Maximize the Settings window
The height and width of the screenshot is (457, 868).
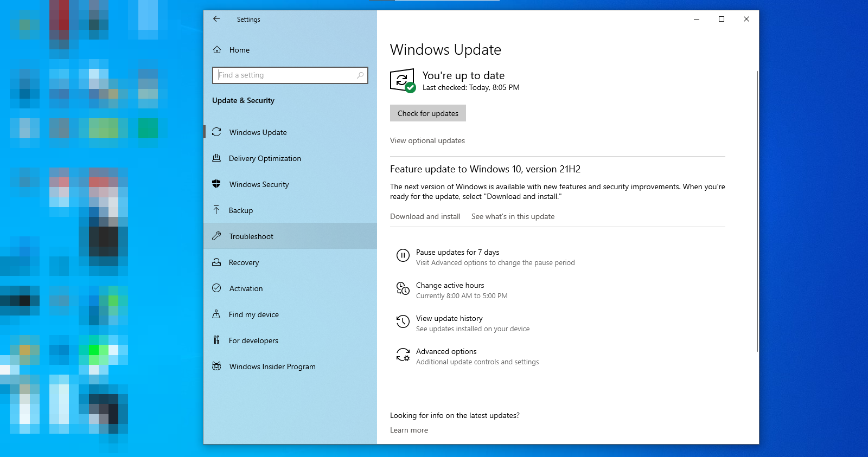(x=722, y=19)
